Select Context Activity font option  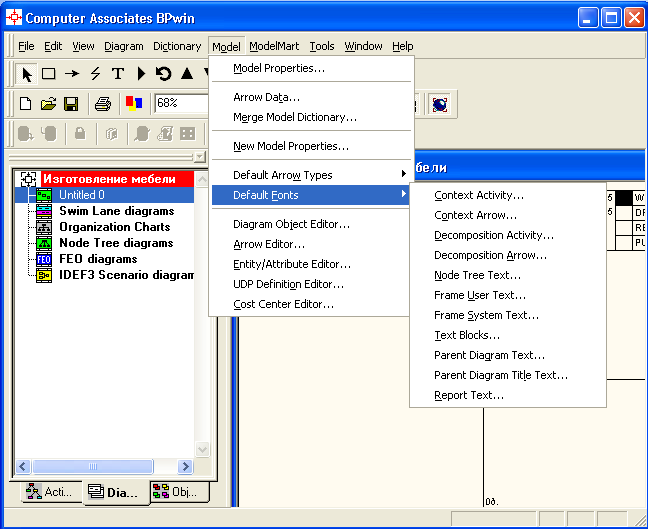pyautogui.click(x=508, y=195)
